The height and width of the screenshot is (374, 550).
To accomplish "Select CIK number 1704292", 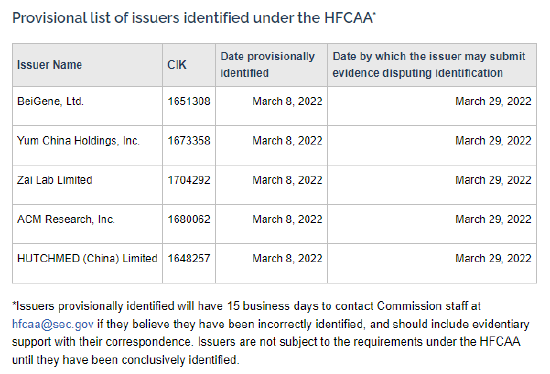I will tap(189, 180).
